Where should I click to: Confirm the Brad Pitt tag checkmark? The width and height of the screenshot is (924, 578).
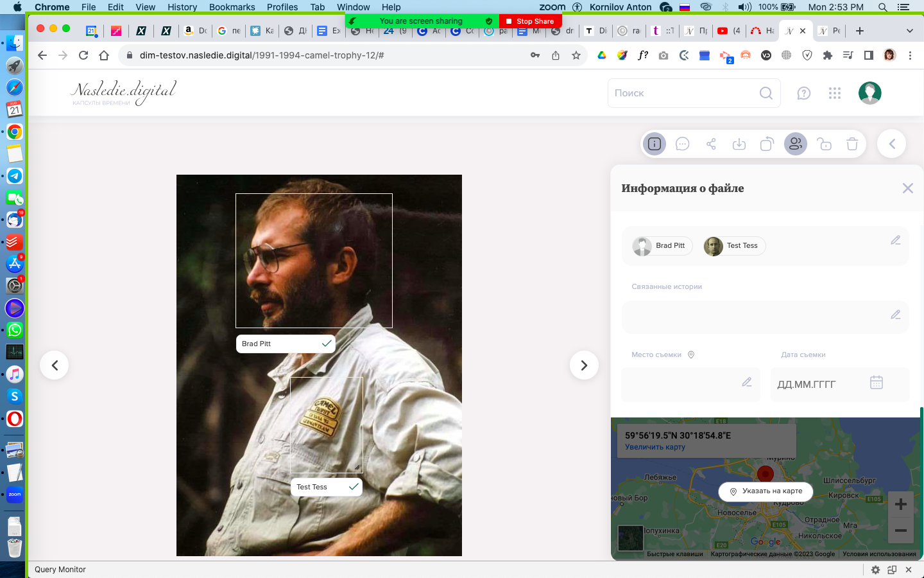327,344
